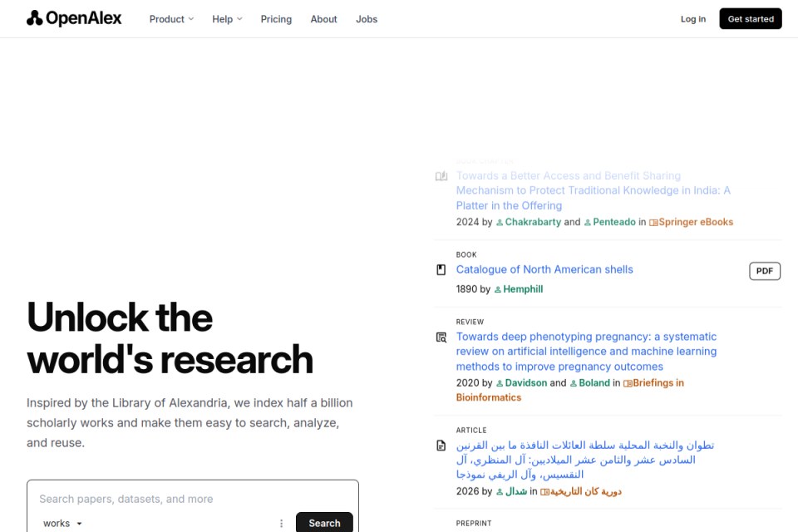The image size is (798, 532).
Task: Click the Log in link
Action: tap(693, 19)
